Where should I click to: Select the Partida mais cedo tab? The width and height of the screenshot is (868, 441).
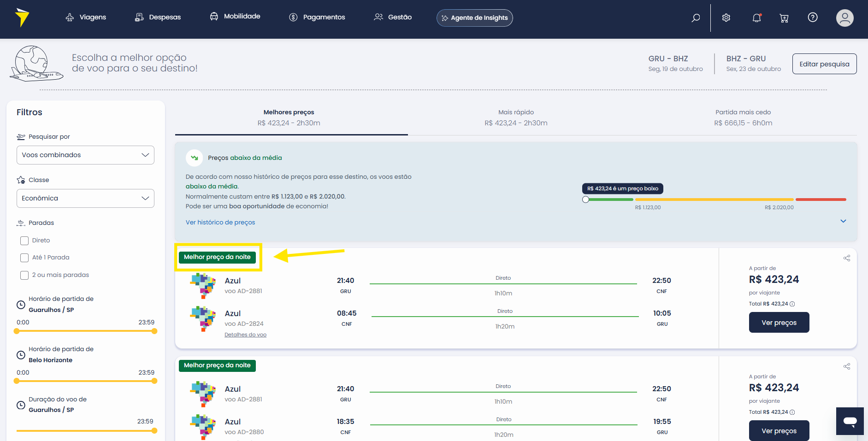(x=743, y=118)
